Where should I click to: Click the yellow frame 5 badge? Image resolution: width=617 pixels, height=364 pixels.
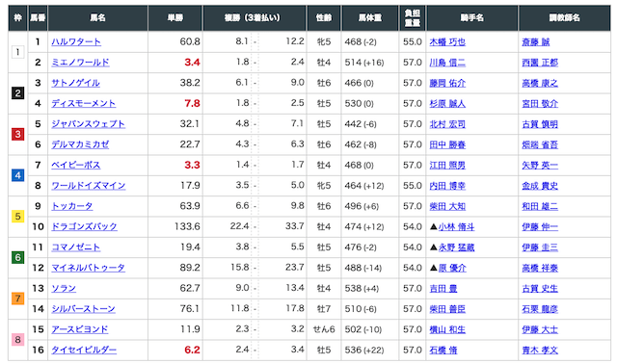click(x=17, y=217)
